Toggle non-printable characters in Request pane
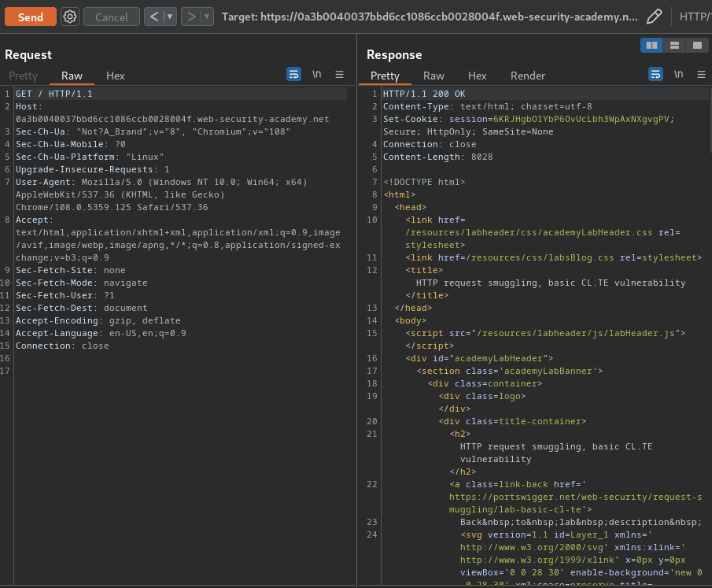Viewport: 712px width, 588px height. tap(316, 74)
